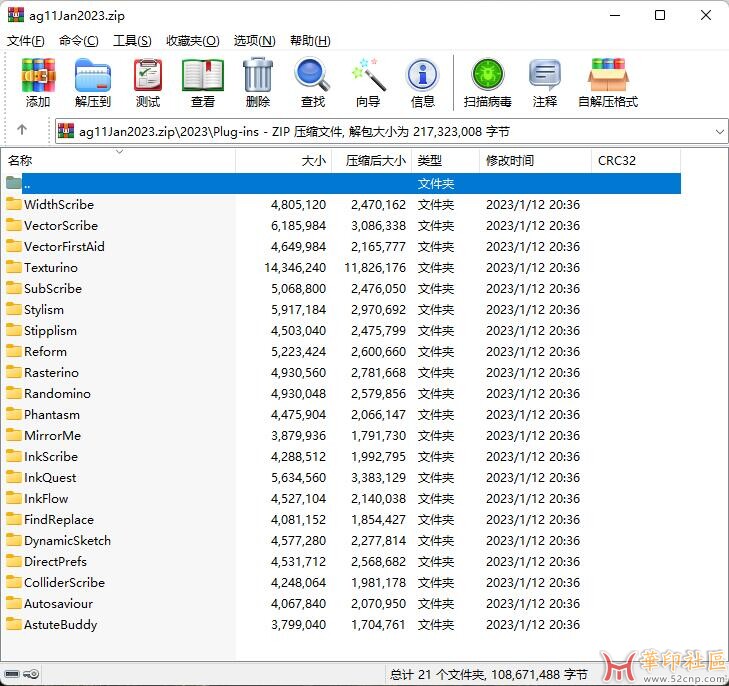Open the Tools (工具) menu
Viewport: 729px width, 686px height.
click(x=132, y=41)
